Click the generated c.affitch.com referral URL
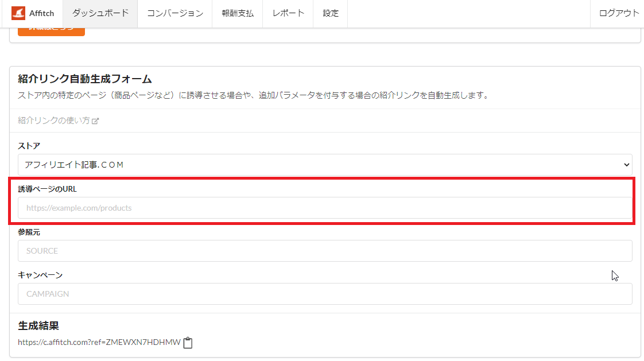644x361 pixels. pyautogui.click(x=99, y=343)
